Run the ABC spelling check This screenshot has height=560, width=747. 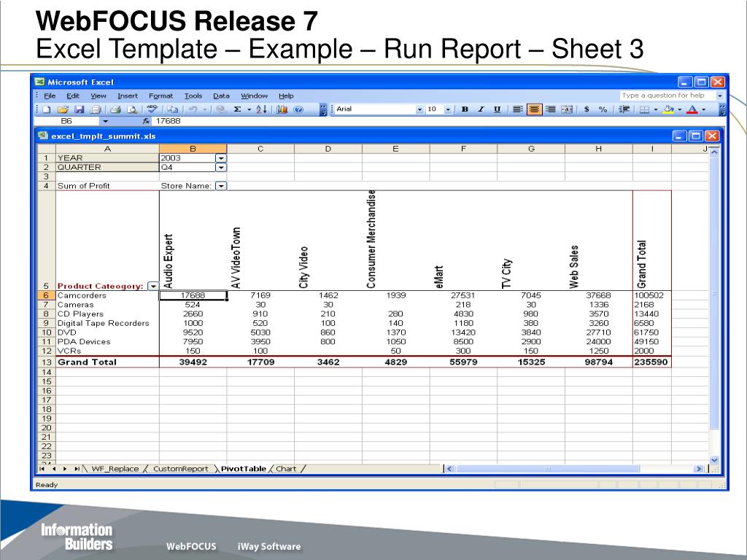[x=152, y=109]
